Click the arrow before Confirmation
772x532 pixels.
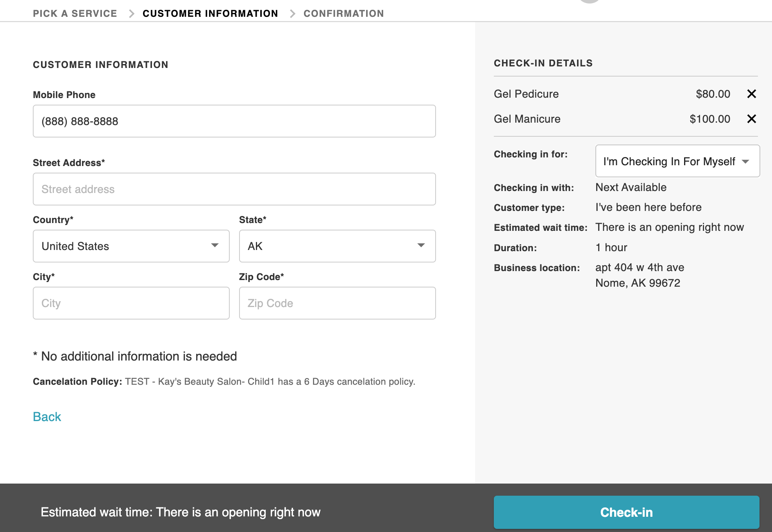point(292,14)
